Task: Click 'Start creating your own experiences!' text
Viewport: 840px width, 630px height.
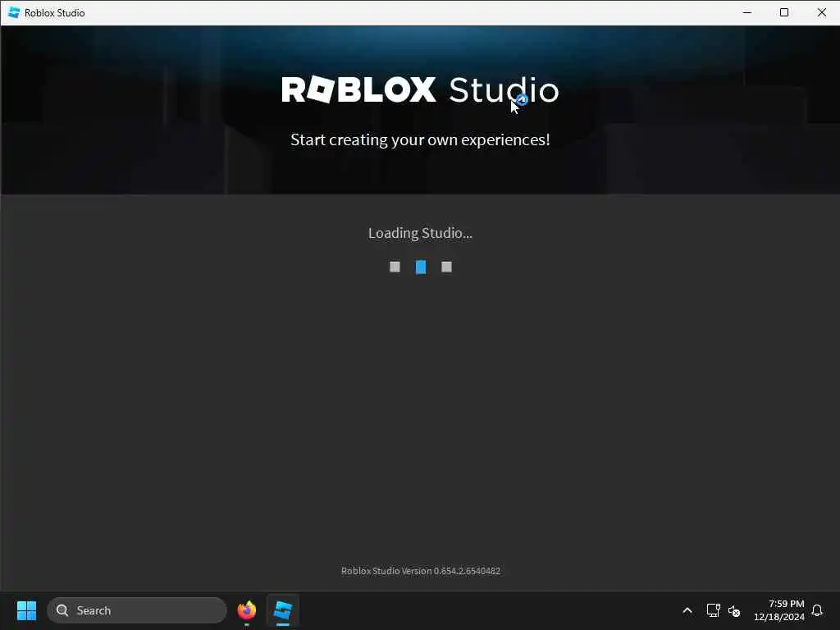Action: tap(421, 139)
